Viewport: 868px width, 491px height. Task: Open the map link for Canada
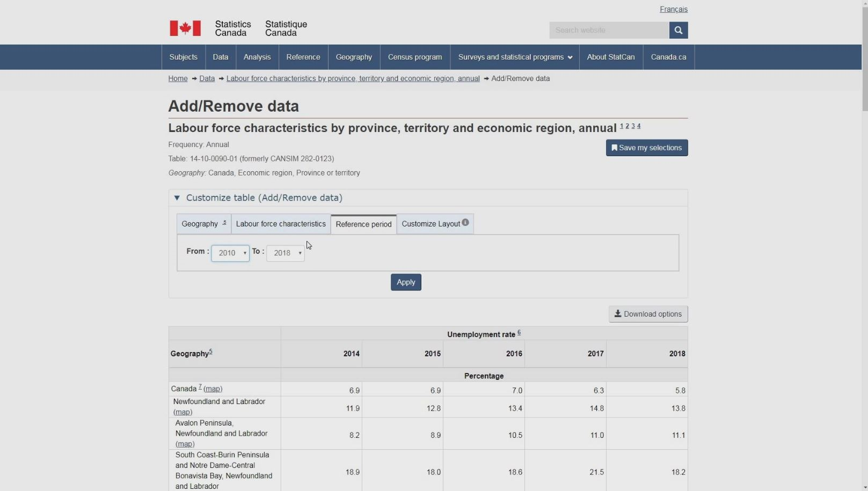tap(213, 389)
